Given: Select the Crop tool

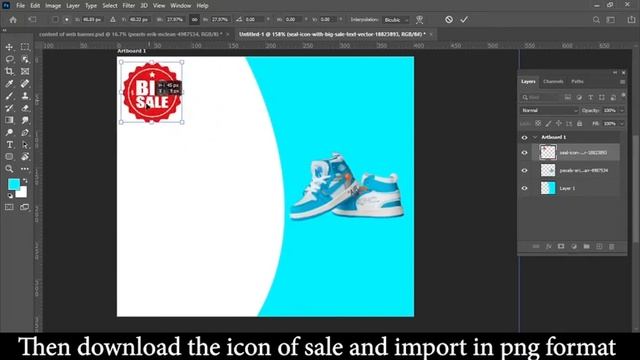Looking at the screenshot, I should pos(9,71).
